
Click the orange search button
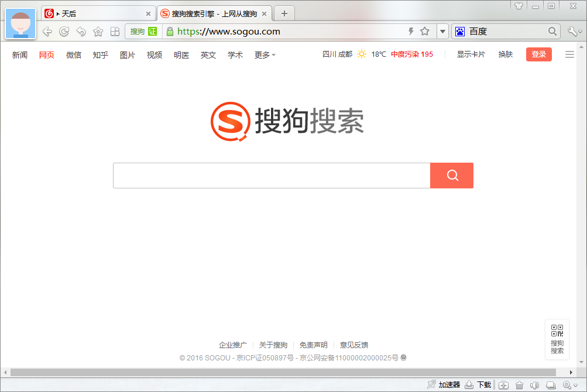coord(452,176)
